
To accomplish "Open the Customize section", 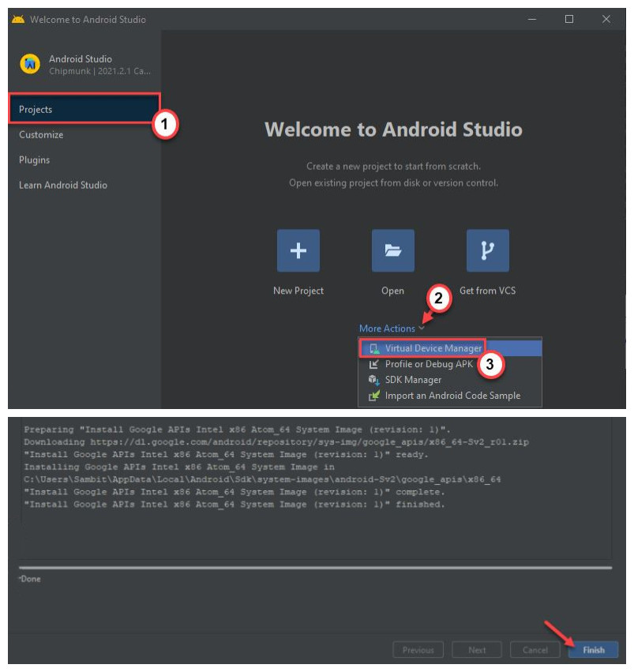I will pos(41,134).
